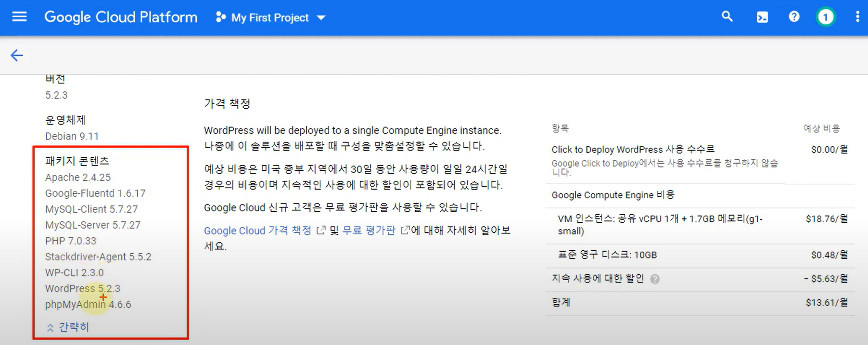The width and height of the screenshot is (868, 345).
Task: Select the Stackdriver-Agent 5.5.2 entry
Action: click(98, 256)
